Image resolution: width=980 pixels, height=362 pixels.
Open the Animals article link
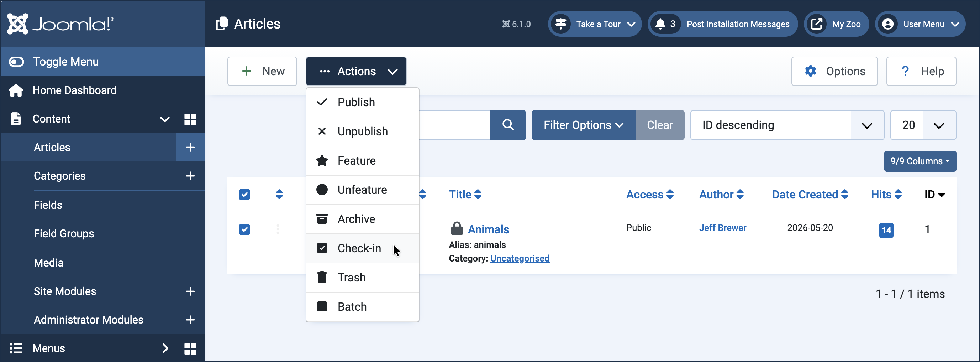[x=488, y=229]
